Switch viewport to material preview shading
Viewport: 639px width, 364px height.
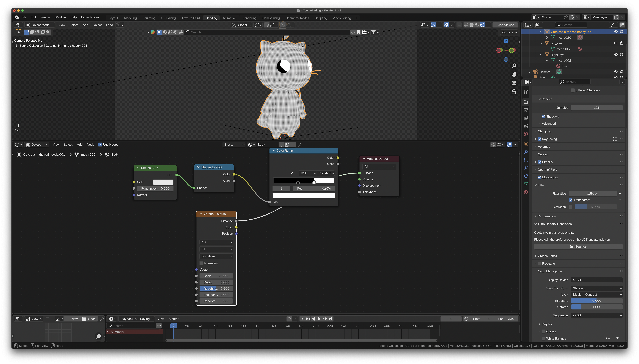click(477, 25)
